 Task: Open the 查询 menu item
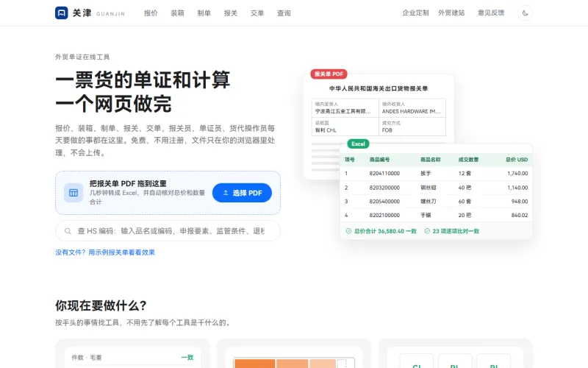click(x=284, y=13)
